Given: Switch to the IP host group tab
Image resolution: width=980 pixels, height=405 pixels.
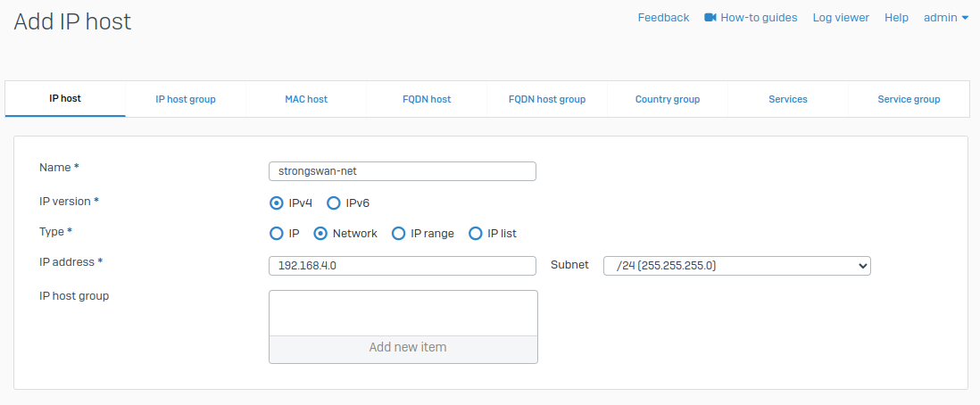Looking at the screenshot, I should pos(186,99).
